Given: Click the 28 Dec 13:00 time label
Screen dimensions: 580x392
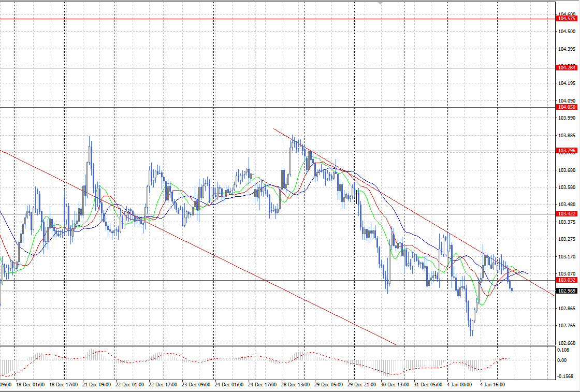Looking at the screenshot, I should click(296, 385).
